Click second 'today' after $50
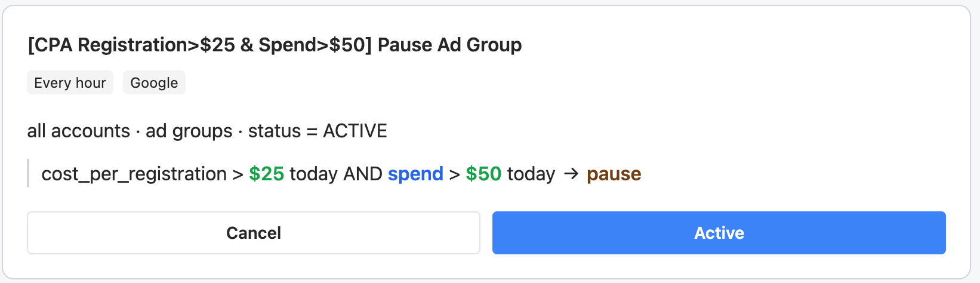980x283 pixels. [531, 174]
